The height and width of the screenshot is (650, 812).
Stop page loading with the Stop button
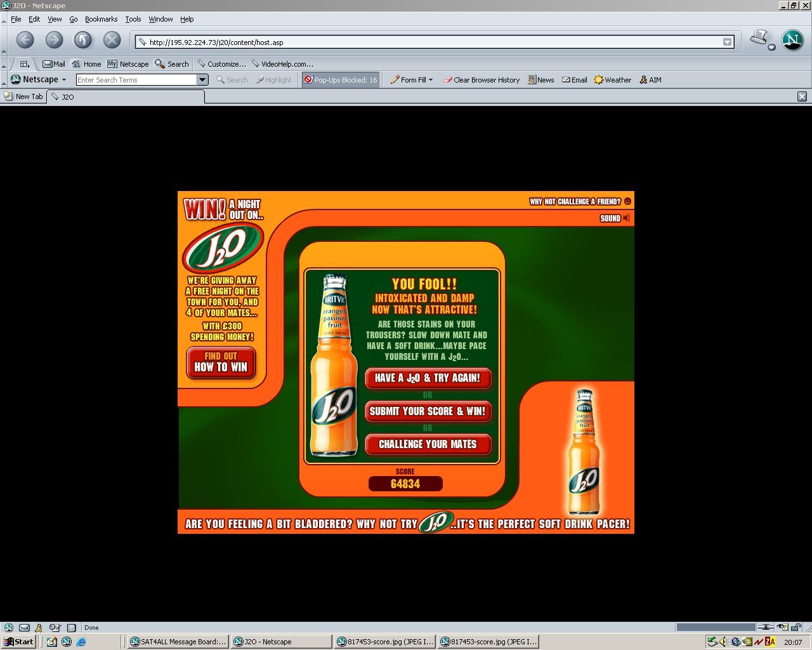click(x=112, y=40)
